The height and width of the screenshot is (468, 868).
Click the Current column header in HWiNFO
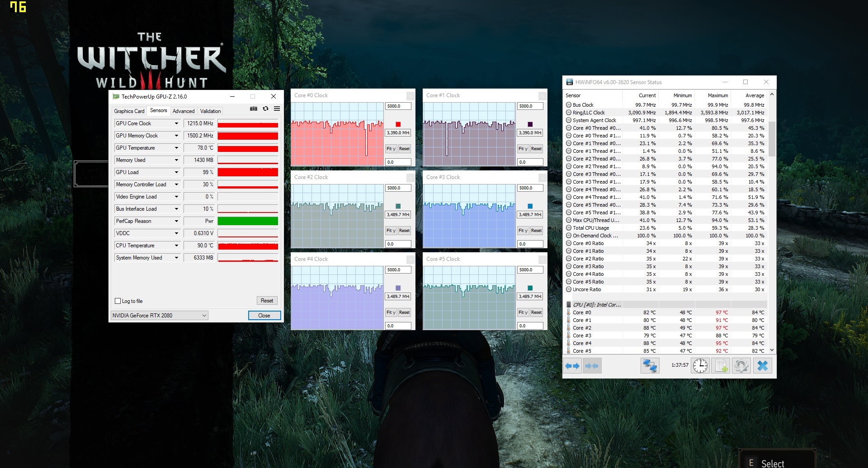(640, 95)
